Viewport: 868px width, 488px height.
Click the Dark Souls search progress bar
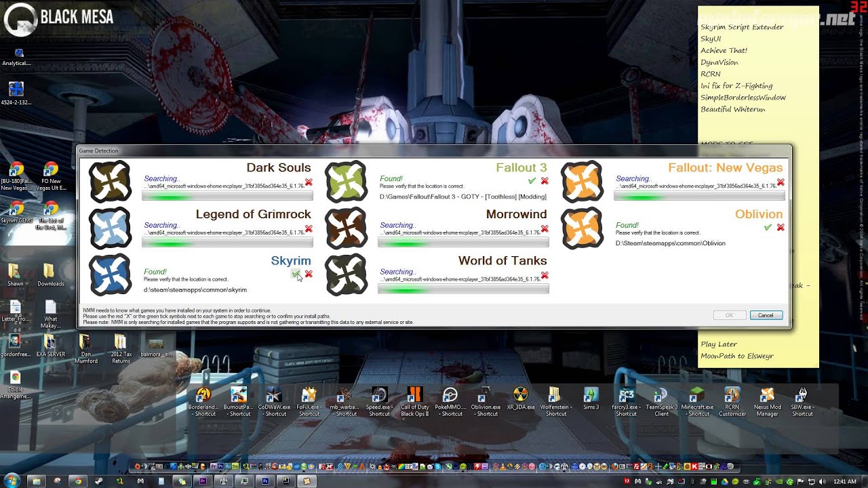point(227,197)
